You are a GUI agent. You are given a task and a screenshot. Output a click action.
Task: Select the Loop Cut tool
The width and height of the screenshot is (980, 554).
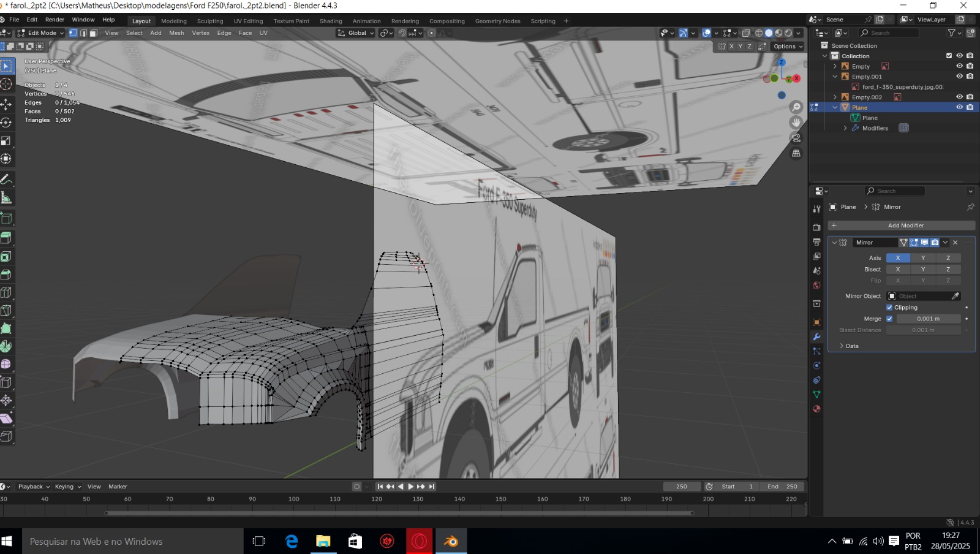click(6, 292)
